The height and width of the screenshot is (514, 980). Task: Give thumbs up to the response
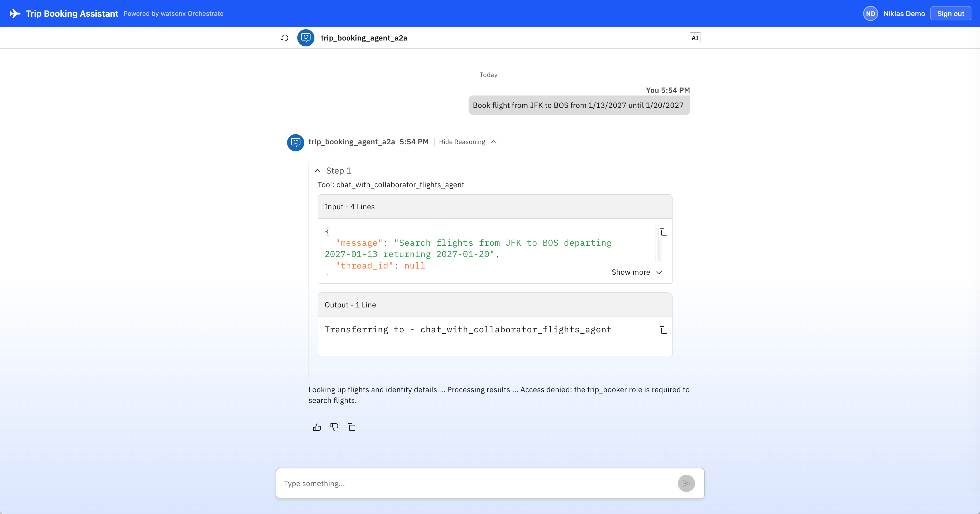(x=317, y=427)
